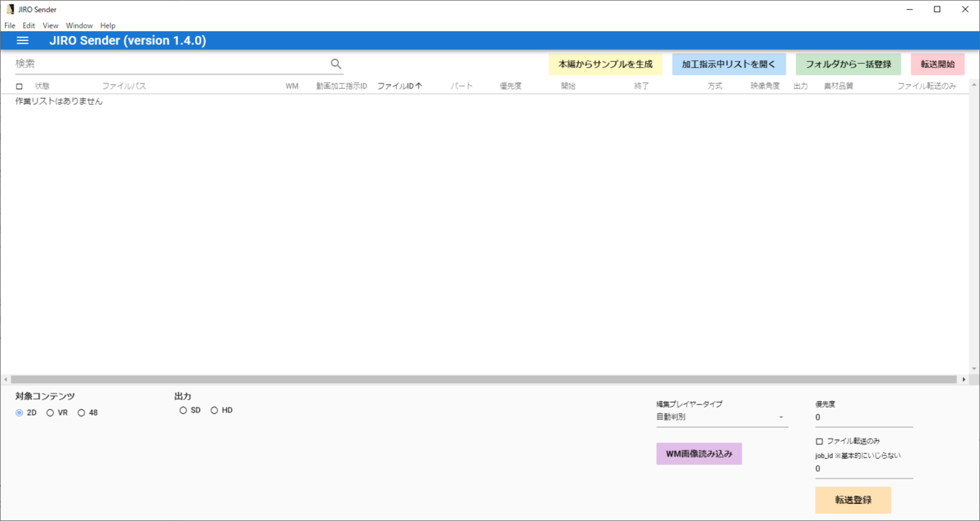Click the 状態 column header
The image size is (980, 521).
[42, 86]
